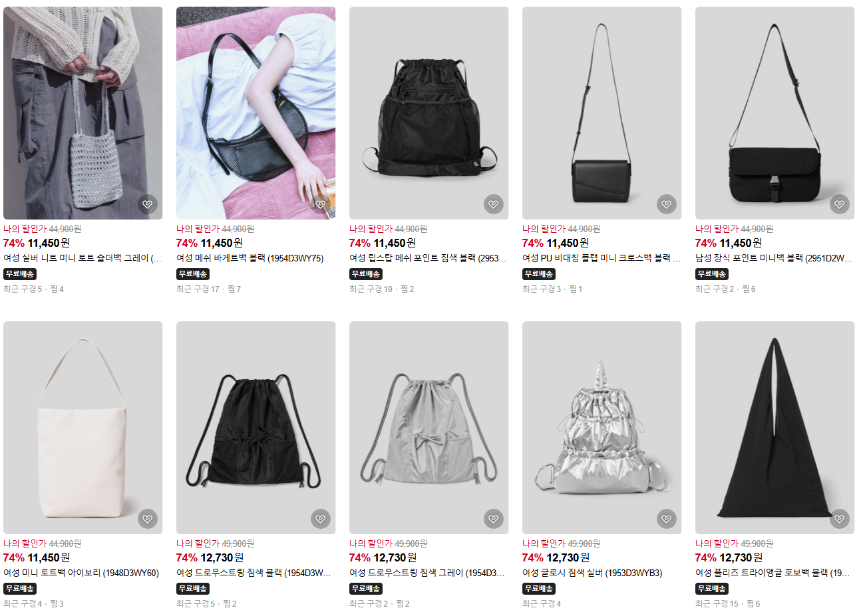Screen dimensions: 859x616
Task: Open the silver knit tote bag image
Action: [x=83, y=113]
